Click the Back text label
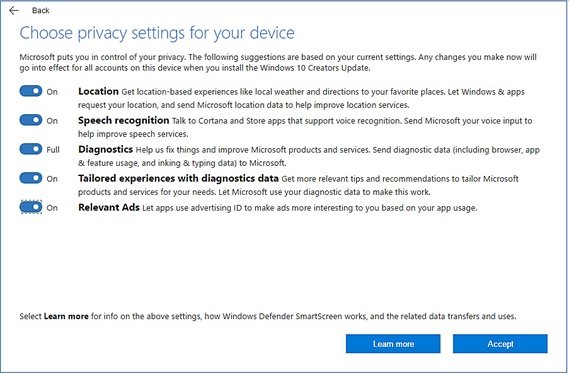This screenshot has width=569, height=374. pos(41,11)
